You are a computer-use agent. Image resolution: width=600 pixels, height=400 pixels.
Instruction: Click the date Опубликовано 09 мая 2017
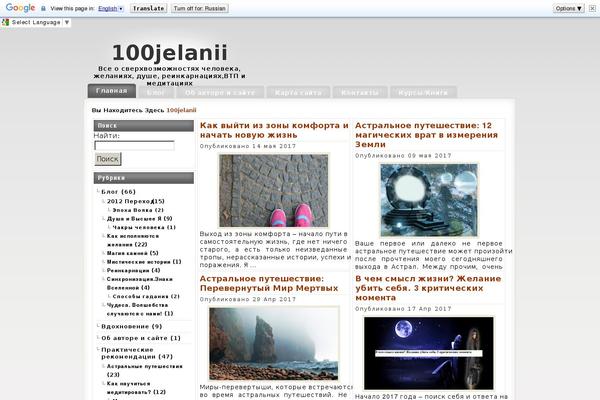click(x=403, y=156)
